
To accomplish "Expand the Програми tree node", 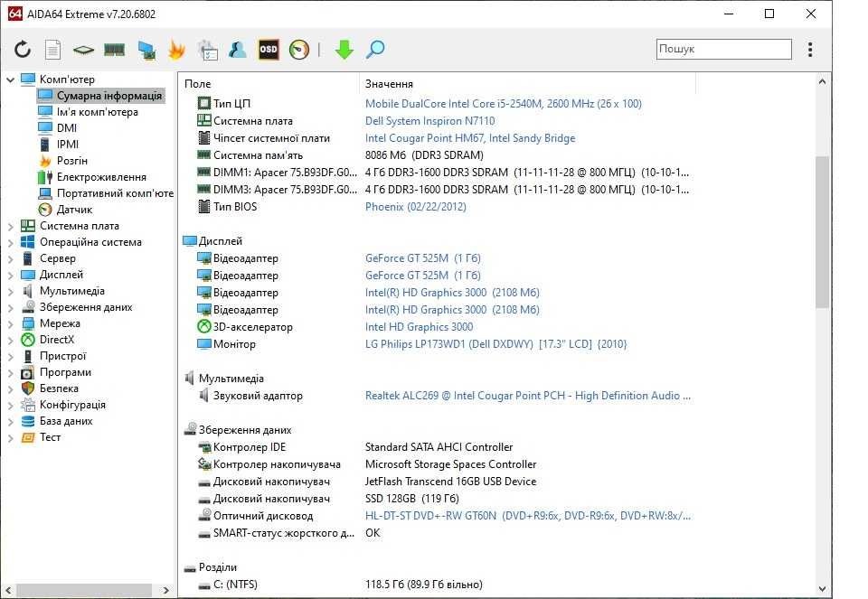I will coord(10,373).
